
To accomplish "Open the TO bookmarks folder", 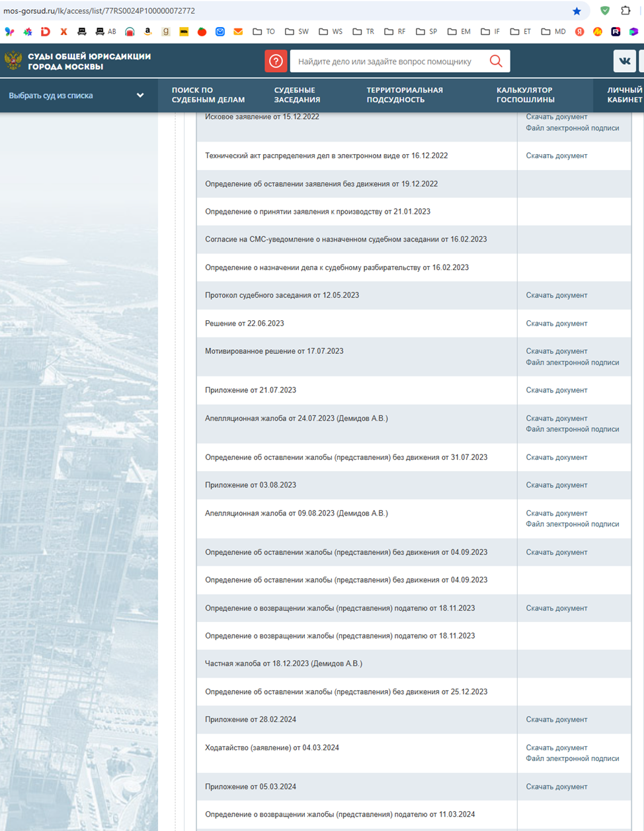I will tap(264, 31).
